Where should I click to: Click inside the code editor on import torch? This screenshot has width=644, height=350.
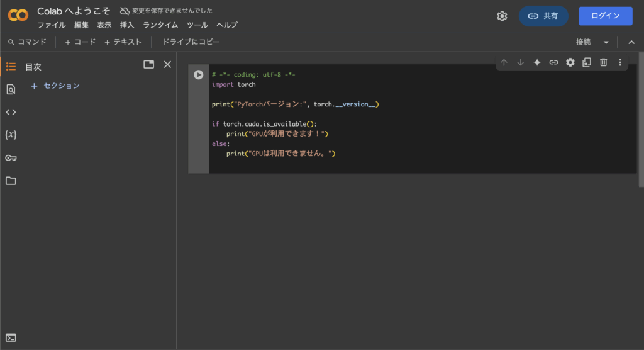(234, 84)
